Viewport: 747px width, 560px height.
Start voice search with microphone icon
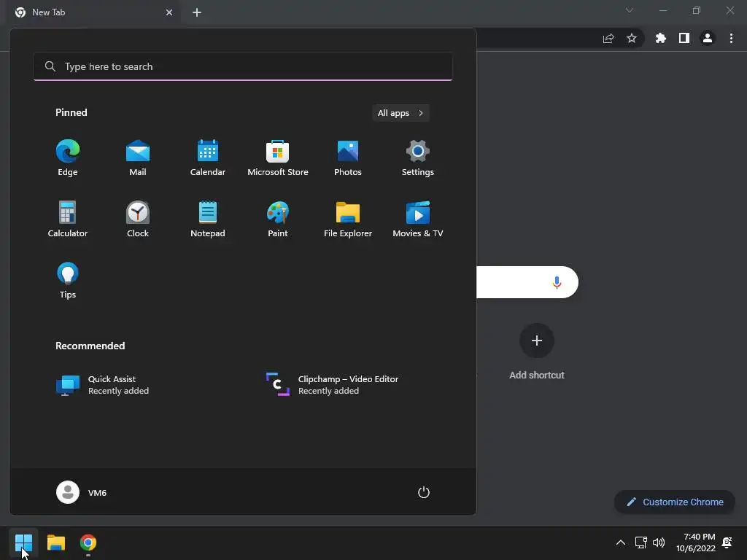coord(557,282)
